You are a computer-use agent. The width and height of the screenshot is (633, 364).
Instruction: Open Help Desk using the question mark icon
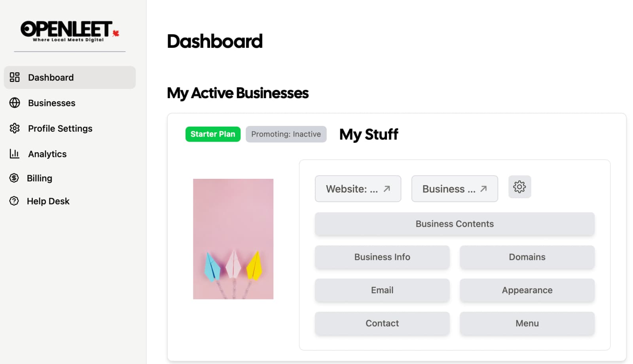click(14, 201)
